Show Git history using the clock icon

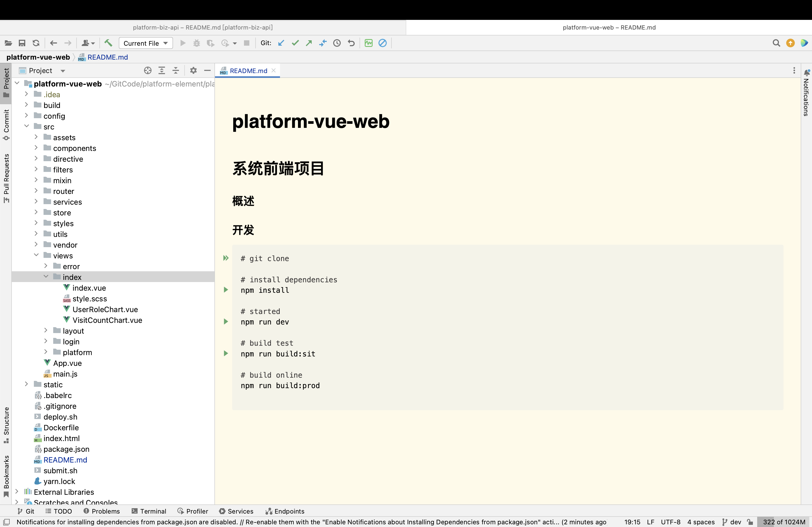(337, 43)
